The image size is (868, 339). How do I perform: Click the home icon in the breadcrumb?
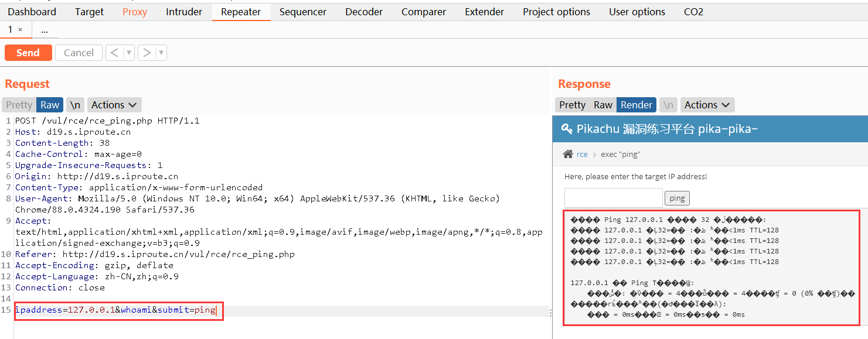567,154
